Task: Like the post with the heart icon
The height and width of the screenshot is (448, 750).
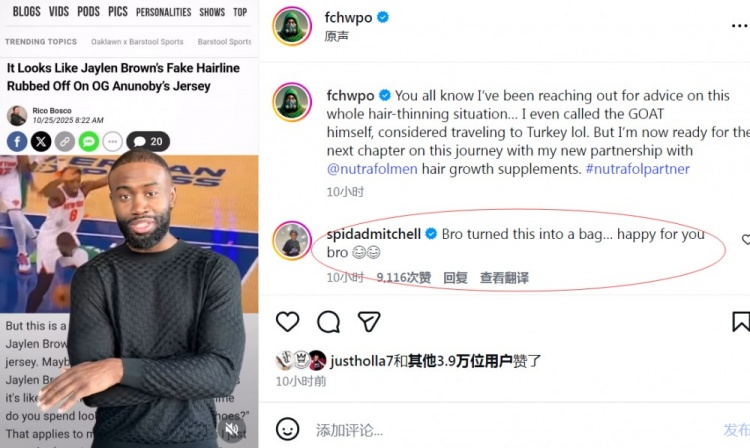Action: coord(287,322)
